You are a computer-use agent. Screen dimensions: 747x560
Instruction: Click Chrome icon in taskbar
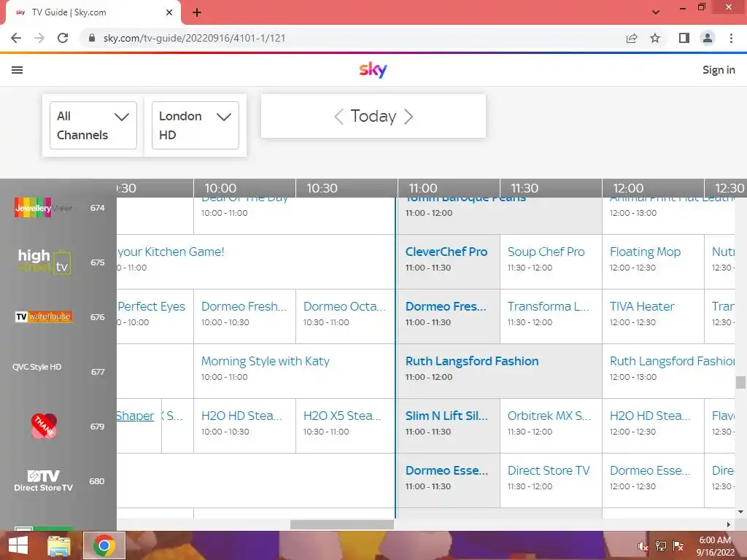tap(104, 545)
